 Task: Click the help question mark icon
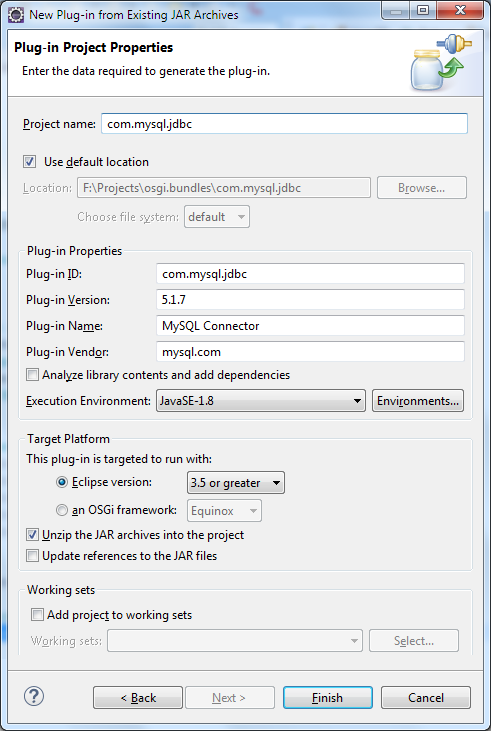point(34,697)
